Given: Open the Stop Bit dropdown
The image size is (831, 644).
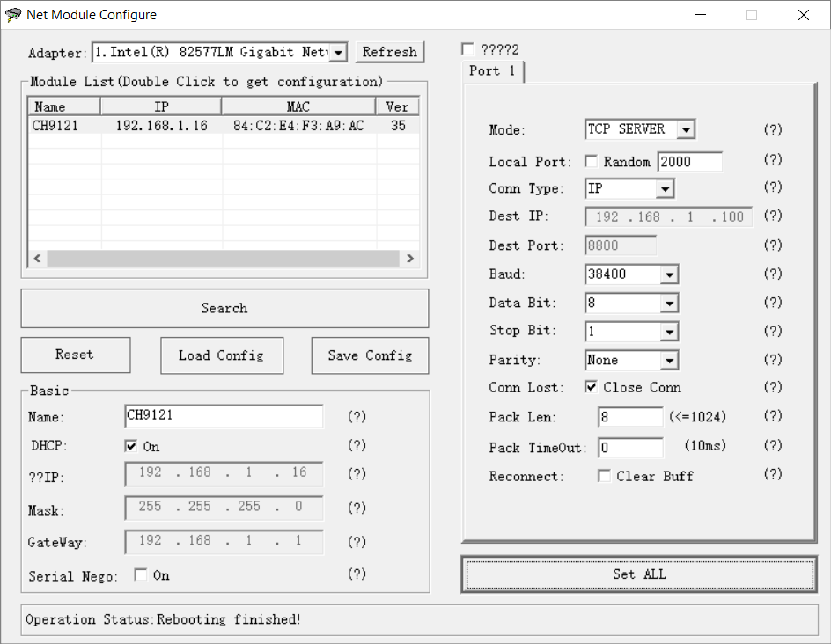Looking at the screenshot, I should 669,332.
